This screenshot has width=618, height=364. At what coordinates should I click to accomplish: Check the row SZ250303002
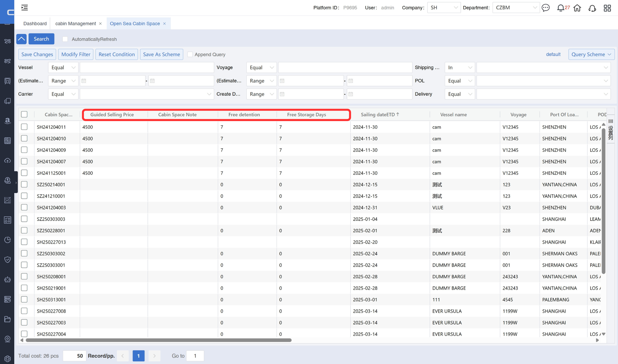[24, 253]
